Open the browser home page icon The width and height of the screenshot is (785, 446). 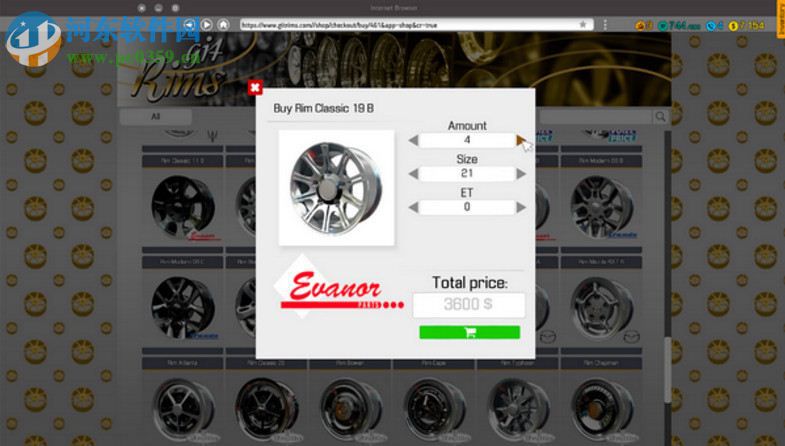223,25
